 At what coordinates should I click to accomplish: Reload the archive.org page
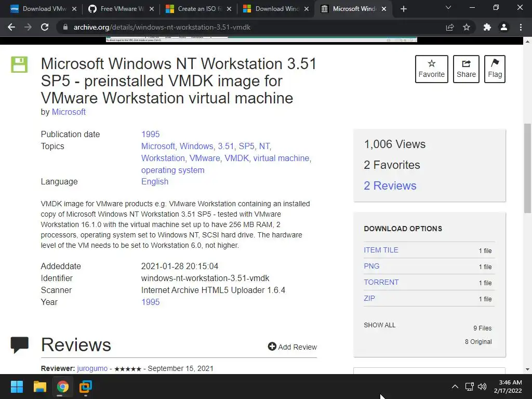(x=45, y=27)
